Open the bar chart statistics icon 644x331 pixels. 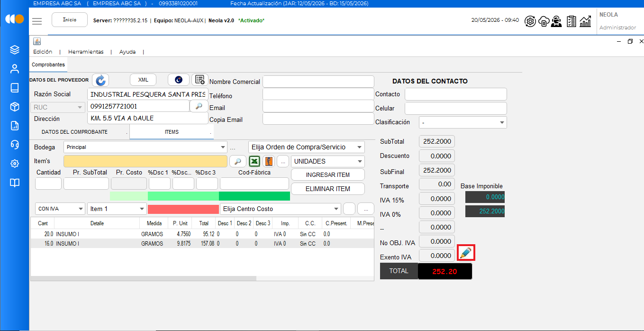click(x=586, y=21)
